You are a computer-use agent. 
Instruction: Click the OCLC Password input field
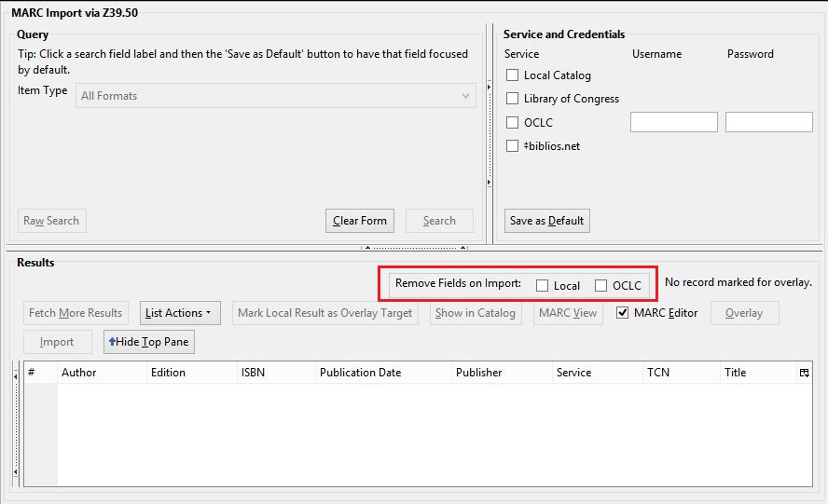pyautogui.click(x=768, y=122)
